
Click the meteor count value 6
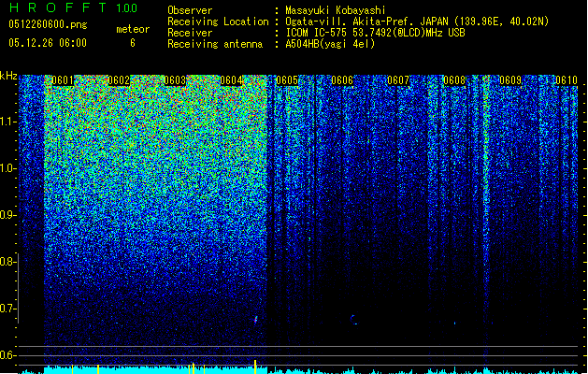[133, 43]
